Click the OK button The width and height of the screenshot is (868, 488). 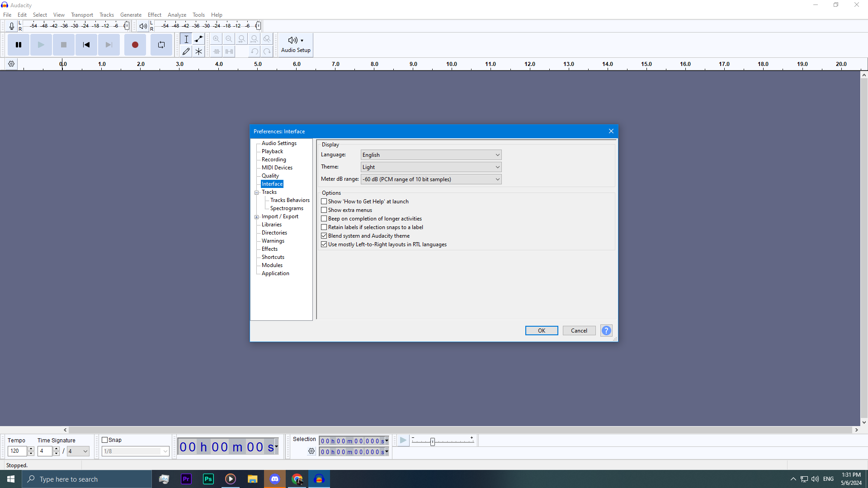[x=541, y=331]
